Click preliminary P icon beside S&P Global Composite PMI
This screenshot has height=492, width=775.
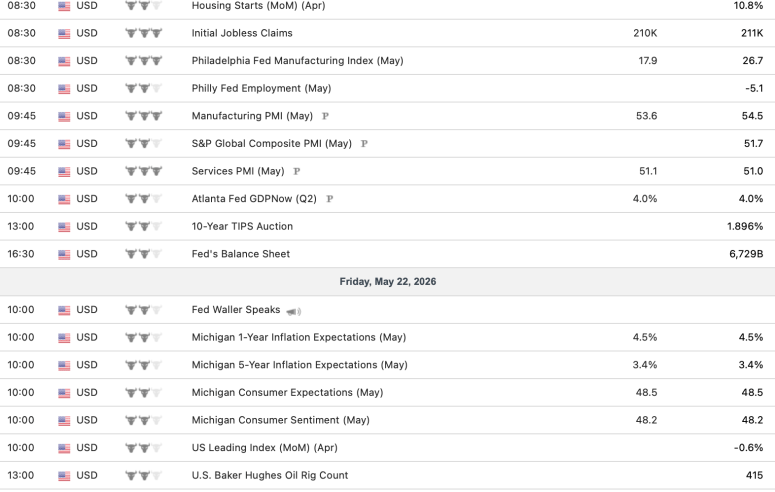(x=364, y=144)
